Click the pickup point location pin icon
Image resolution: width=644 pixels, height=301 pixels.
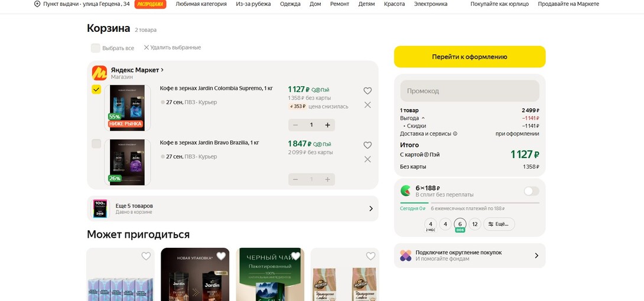(37, 4)
